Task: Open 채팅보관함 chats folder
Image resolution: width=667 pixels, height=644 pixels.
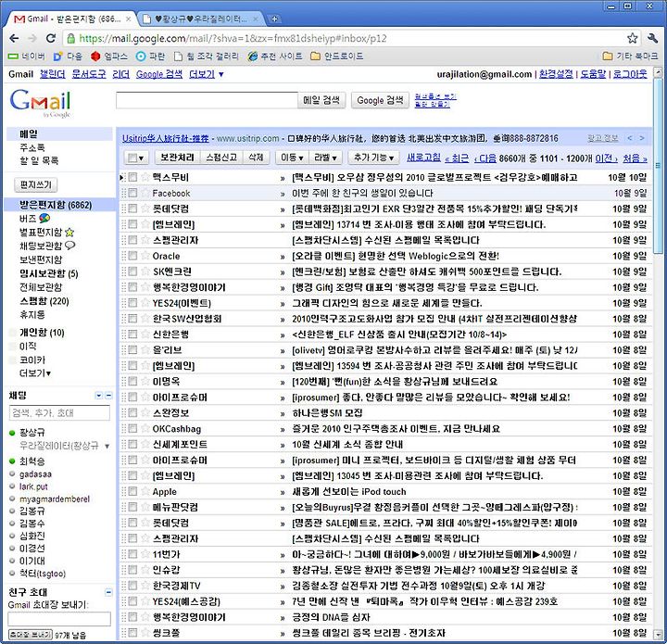Action: click(x=47, y=246)
